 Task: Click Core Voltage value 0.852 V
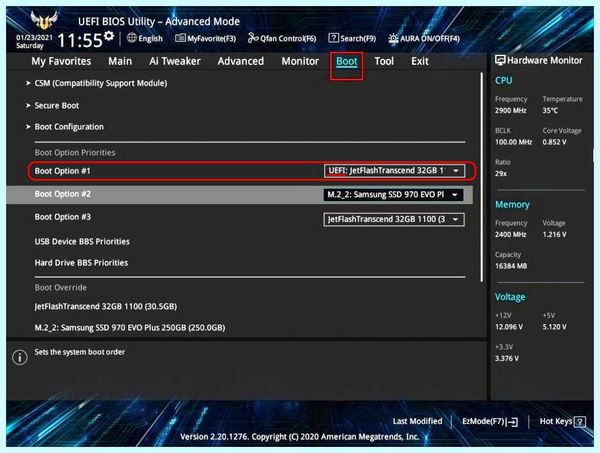[x=554, y=142]
